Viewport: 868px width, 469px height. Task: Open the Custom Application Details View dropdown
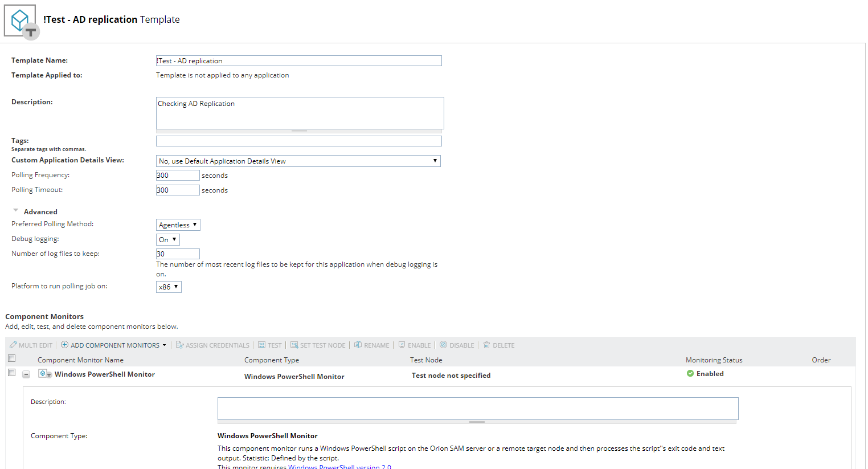pos(298,161)
